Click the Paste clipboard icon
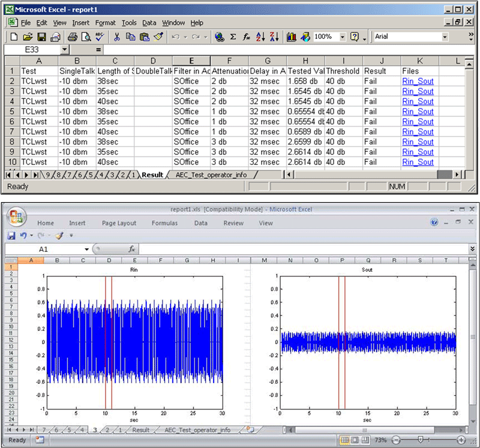The height and width of the screenshot is (448, 480). [x=145, y=37]
